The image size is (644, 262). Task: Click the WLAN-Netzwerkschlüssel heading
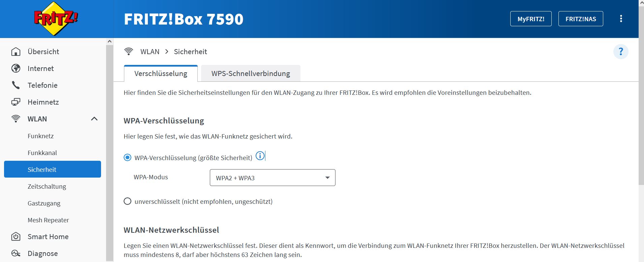[x=171, y=230]
